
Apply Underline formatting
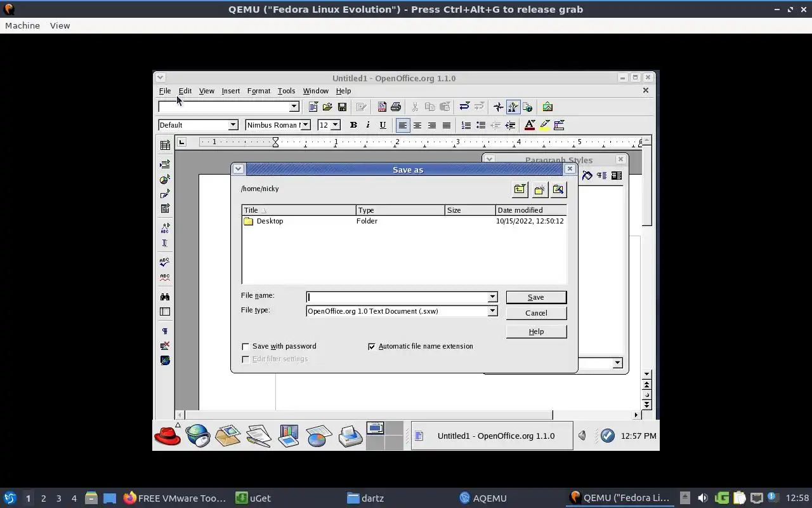click(x=383, y=125)
